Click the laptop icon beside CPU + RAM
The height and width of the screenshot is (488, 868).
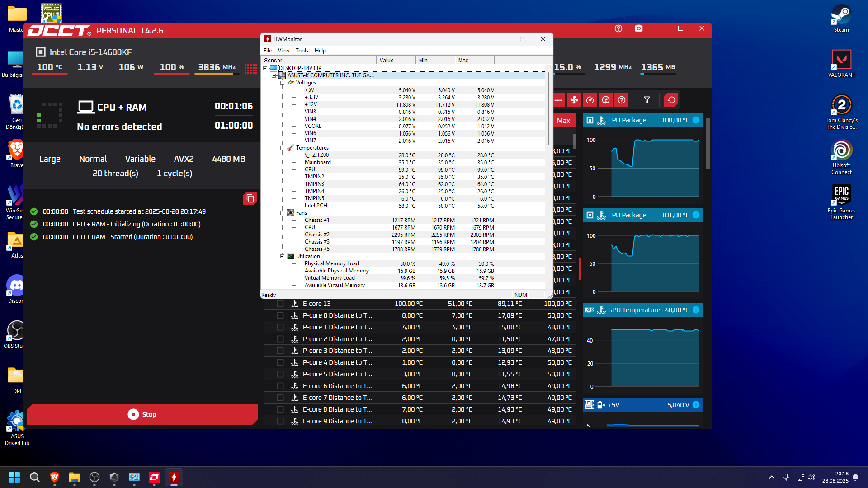(85, 107)
